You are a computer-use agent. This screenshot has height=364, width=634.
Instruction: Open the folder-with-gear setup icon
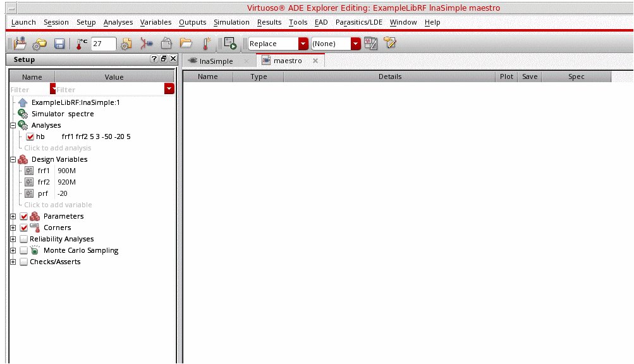tap(39, 44)
